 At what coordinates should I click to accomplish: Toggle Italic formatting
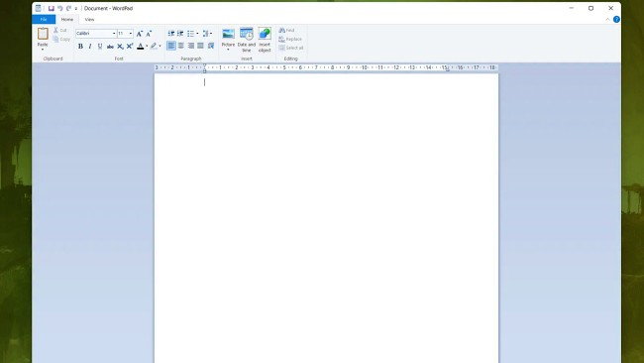point(90,46)
